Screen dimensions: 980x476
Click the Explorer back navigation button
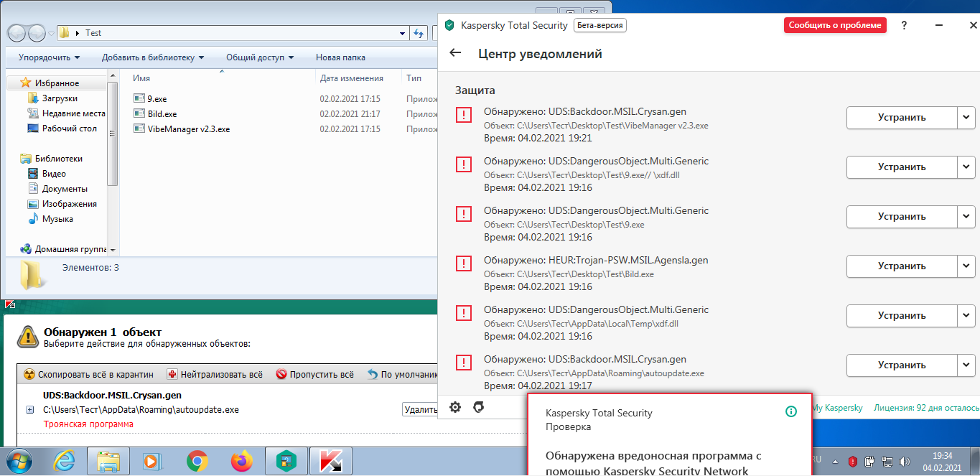coord(17,33)
